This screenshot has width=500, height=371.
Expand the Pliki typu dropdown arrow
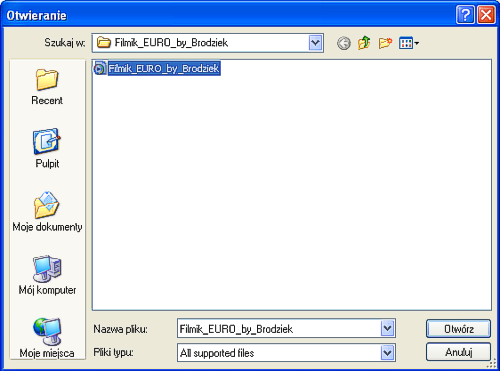click(x=387, y=353)
